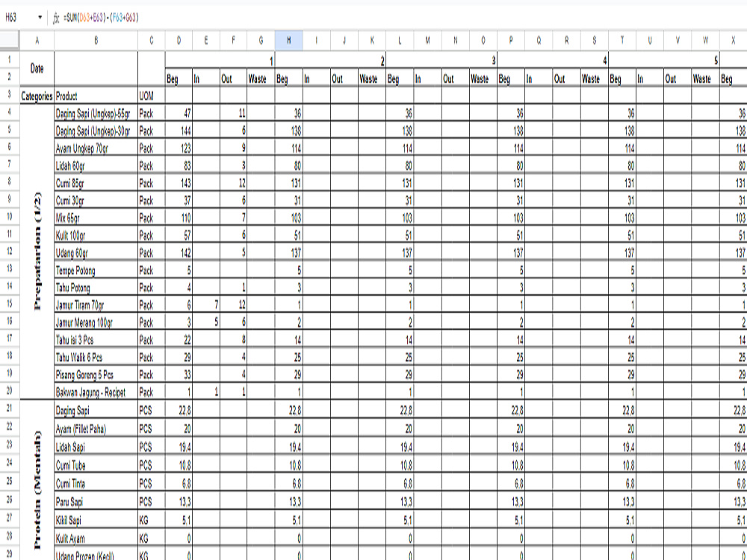Click the day "4" header cell
Image resolution: width=747 pixels, height=560 pixels.
553,61
